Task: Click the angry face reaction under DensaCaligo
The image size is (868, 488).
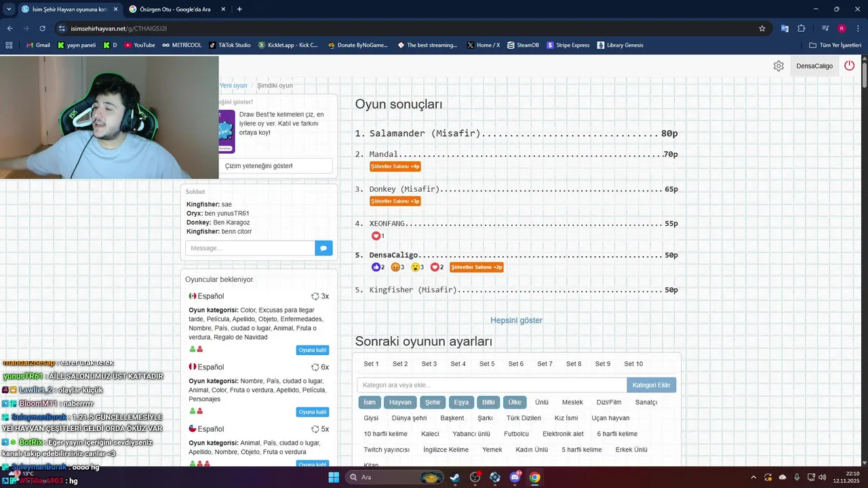Action: 395,267
